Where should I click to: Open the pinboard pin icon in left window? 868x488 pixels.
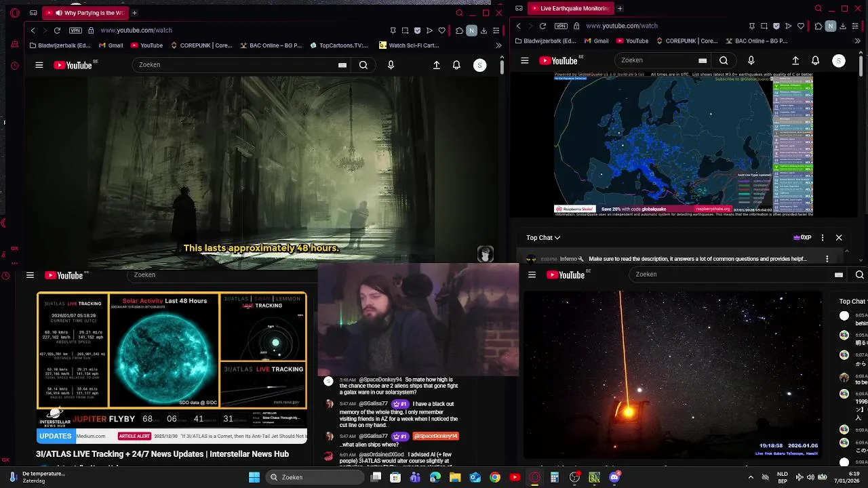(x=393, y=30)
